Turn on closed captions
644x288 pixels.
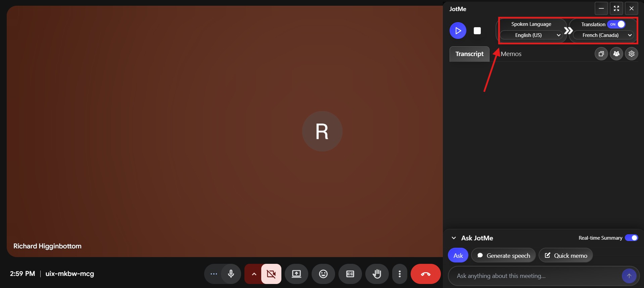tap(350, 274)
